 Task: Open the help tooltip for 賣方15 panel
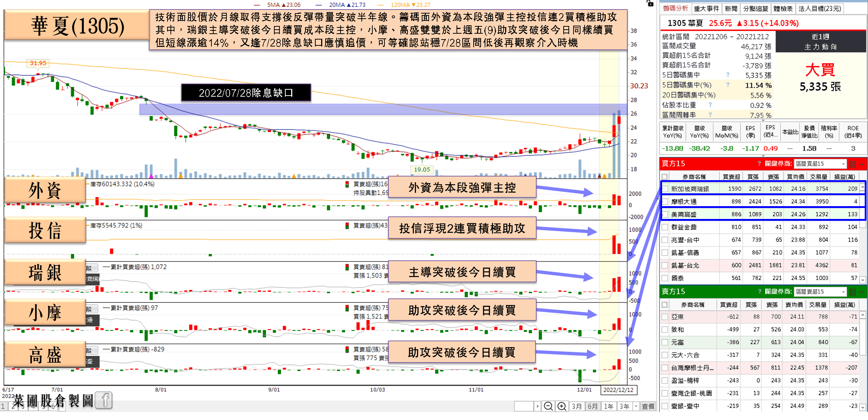tap(759, 291)
